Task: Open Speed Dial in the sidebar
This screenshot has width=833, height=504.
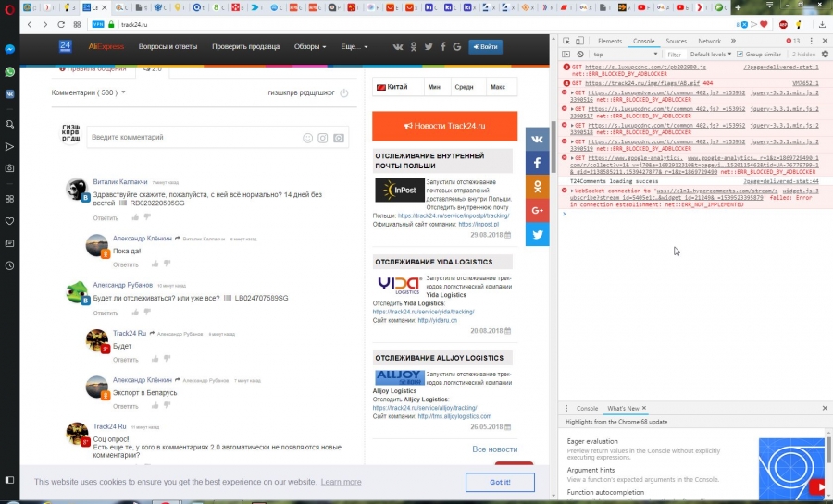Action: (x=9, y=199)
